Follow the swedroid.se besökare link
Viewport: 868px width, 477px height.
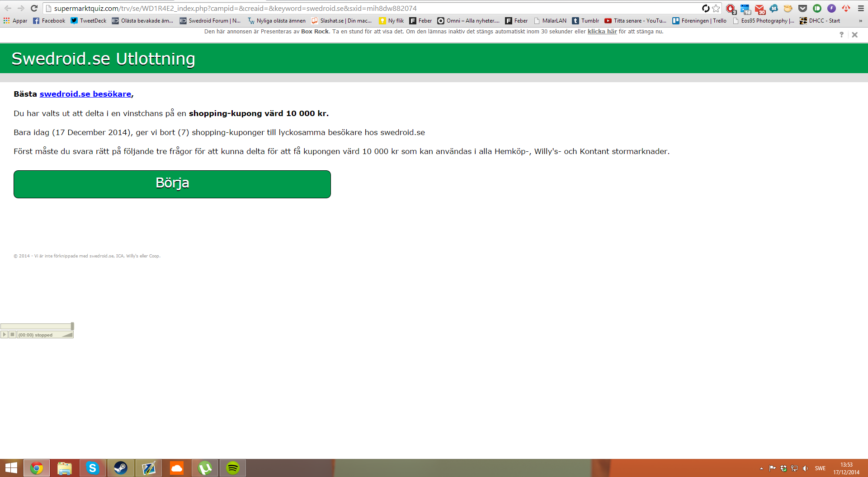pyautogui.click(x=85, y=94)
